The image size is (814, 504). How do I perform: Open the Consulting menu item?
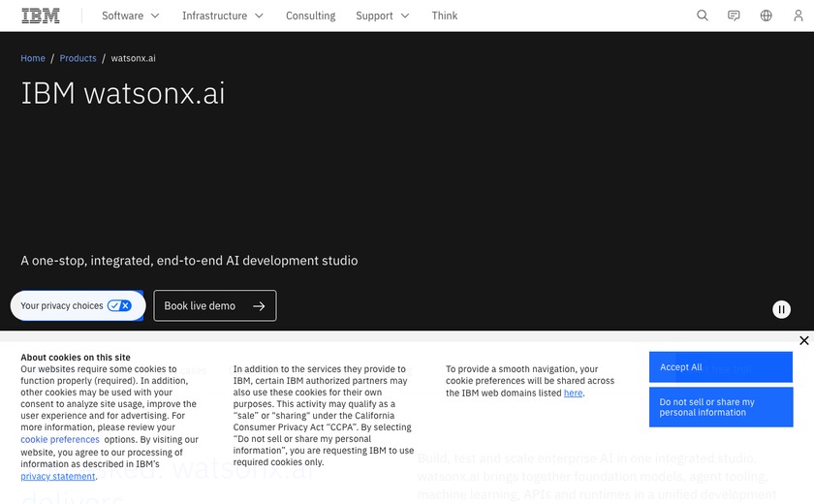tap(310, 16)
